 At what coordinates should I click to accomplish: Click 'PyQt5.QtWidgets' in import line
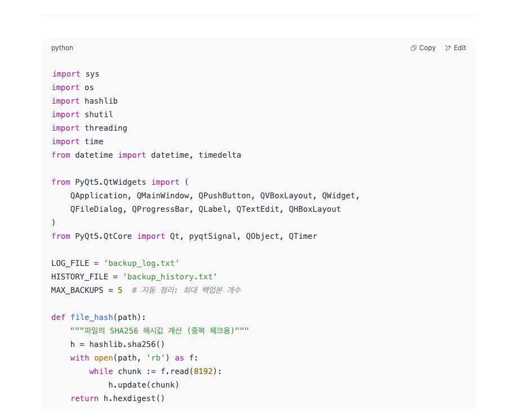(110, 182)
